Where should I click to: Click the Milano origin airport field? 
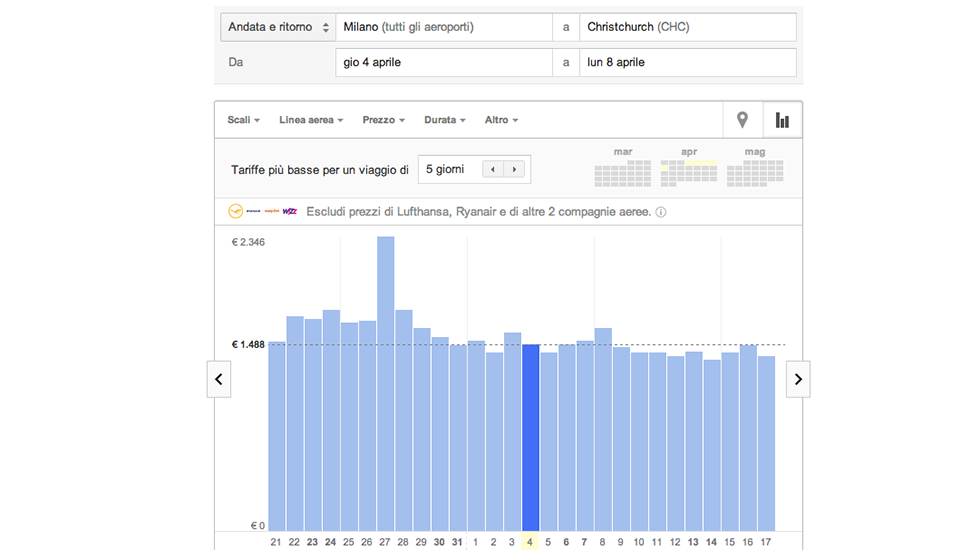(x=443, y=28)
